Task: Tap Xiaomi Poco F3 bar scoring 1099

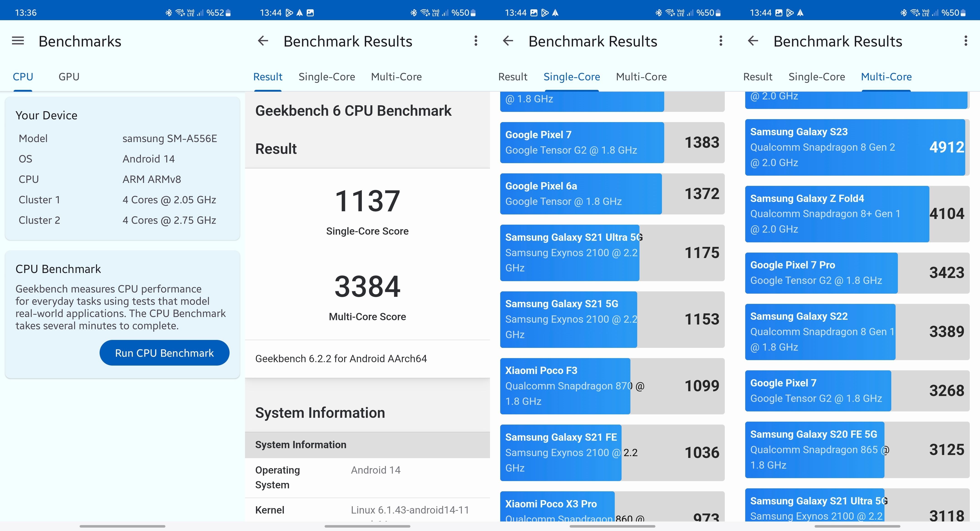Action: [612, 386]
